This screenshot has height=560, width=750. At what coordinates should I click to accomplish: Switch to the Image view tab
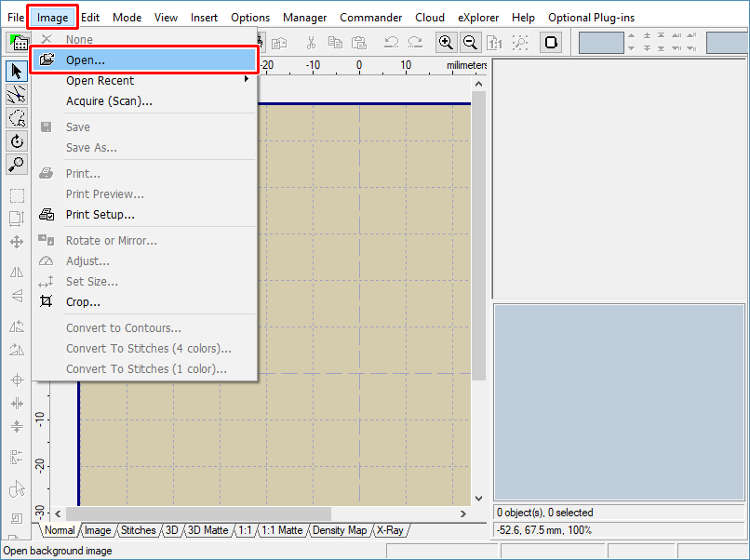(x=98, y=530)
